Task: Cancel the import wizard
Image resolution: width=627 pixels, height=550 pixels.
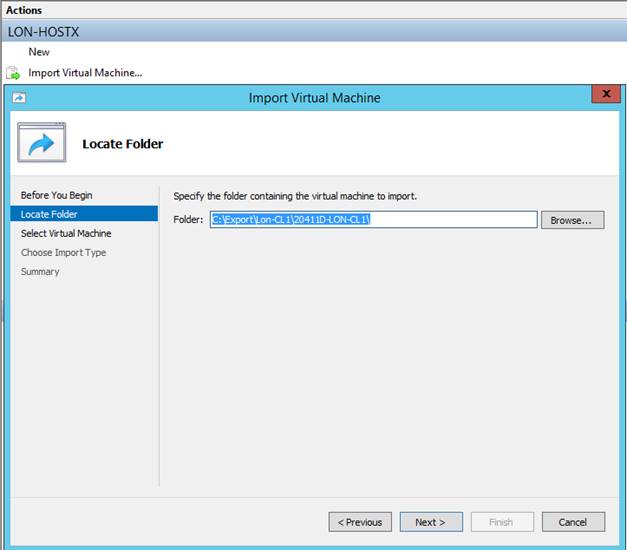Action: click(573, 522)
